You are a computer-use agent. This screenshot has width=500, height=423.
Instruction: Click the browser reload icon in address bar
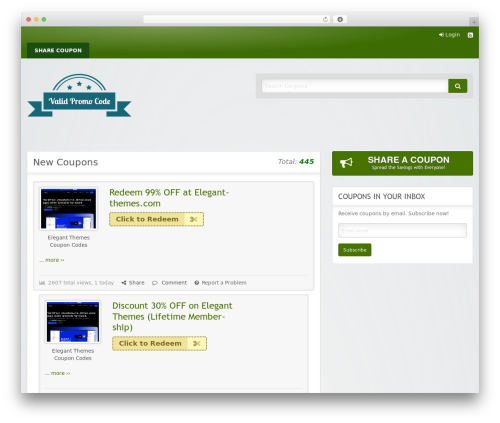325,19
